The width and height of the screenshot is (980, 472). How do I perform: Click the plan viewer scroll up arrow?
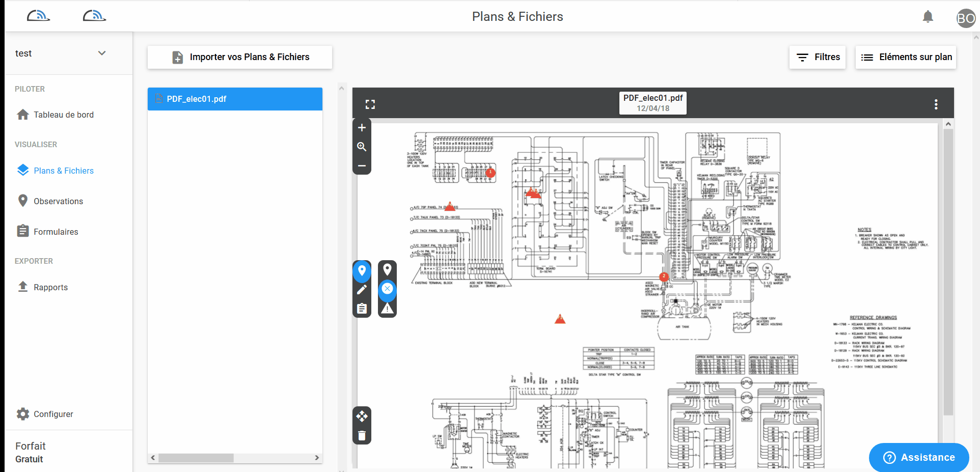(948, 124)
